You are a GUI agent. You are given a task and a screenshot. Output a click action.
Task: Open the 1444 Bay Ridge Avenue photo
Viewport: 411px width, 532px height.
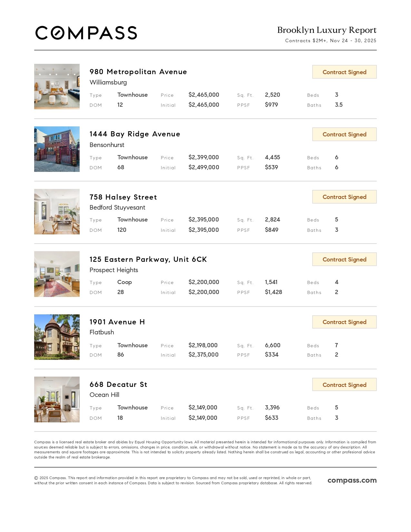coord(57,149)
